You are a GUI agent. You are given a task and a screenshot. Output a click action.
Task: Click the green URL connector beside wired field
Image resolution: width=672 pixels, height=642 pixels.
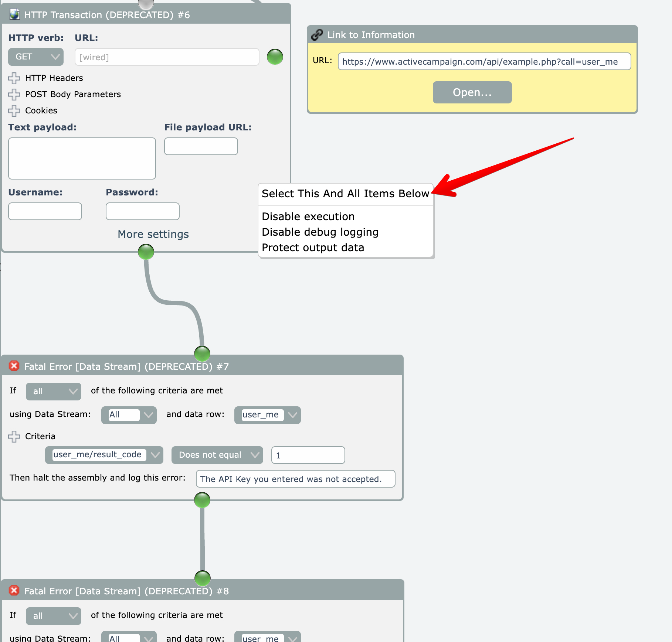click(x=275, y=57)
